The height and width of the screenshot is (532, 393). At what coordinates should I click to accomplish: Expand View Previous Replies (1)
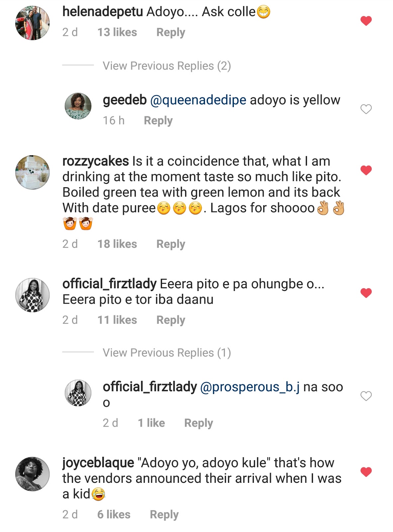[x=166, y=352]
